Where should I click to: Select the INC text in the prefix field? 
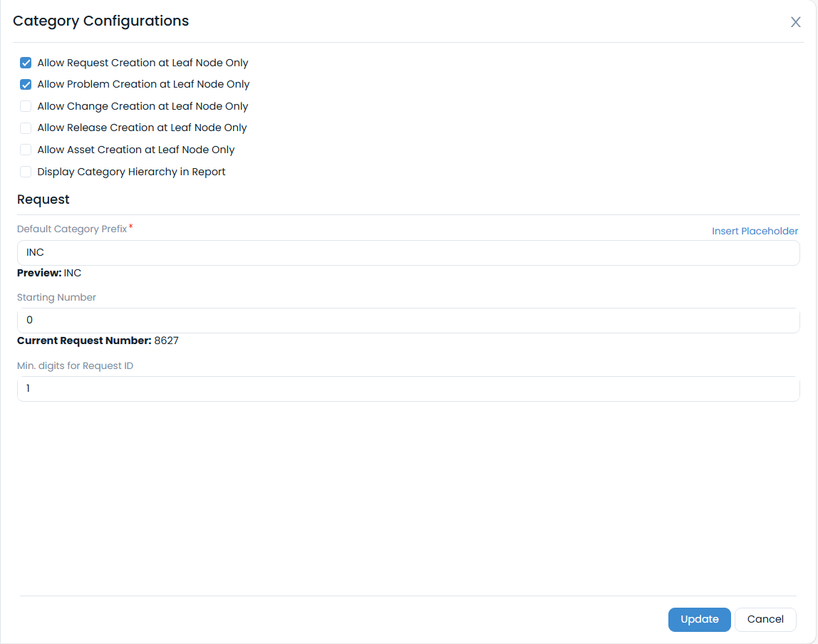click(35, 252)
